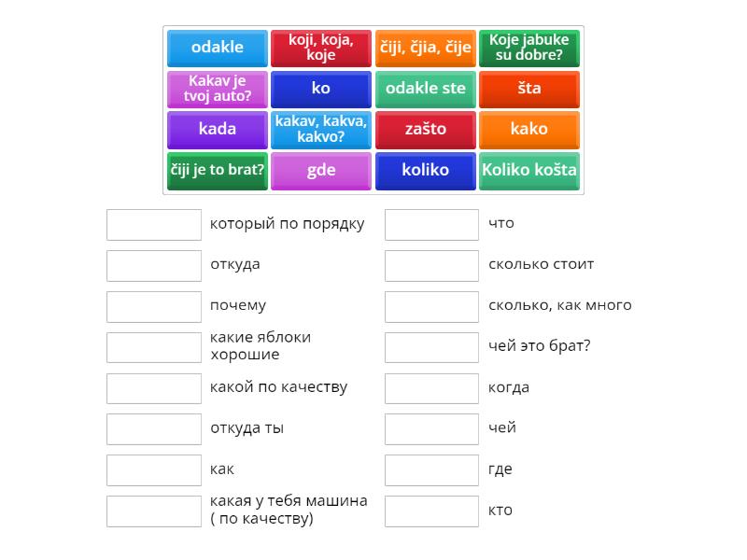Image resolution: width=747 pixels, height=560 pixels.
Task: Choose the "Koliko košta" tile
Action: (529, 171)
